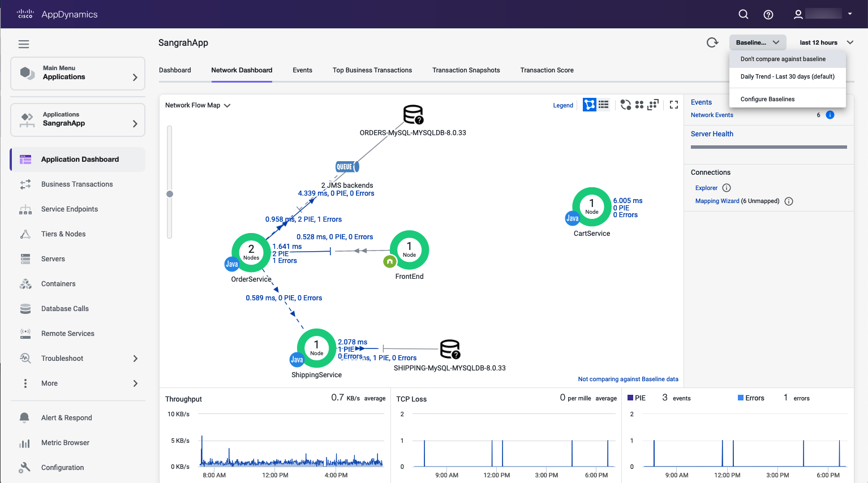Click the Legend link

click(563, 105)
